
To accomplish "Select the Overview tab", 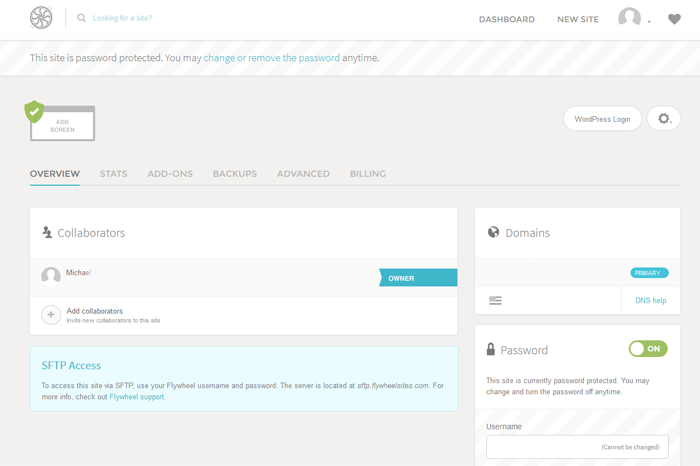I will click(x=54, y=174).
